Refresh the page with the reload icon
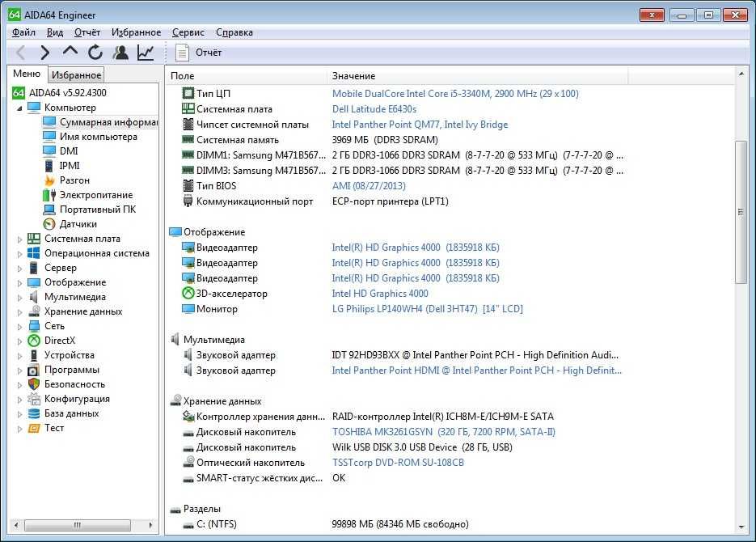The height and width of the screenshot is (542, 756). tap(95, 52)
